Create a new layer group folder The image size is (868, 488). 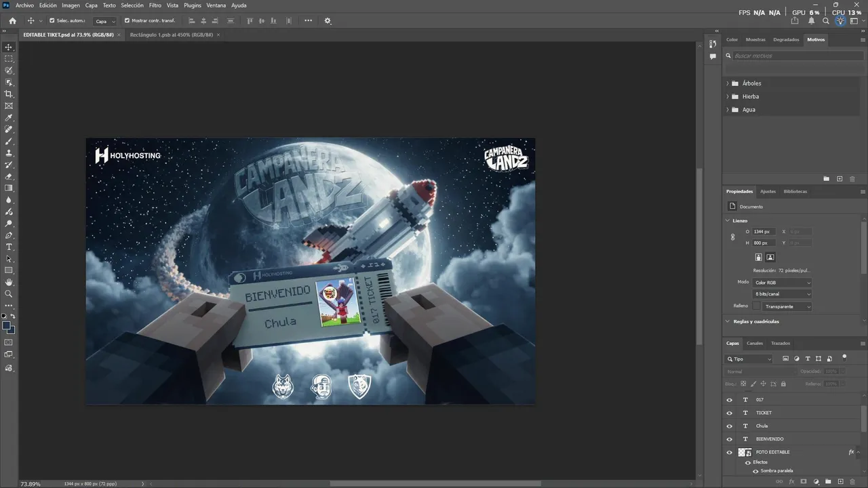pos(829,481)
